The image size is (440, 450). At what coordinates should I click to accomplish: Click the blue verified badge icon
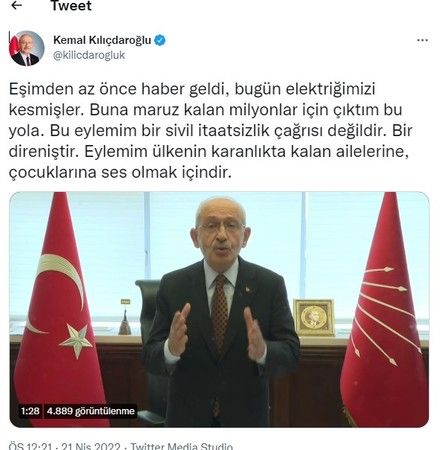pos(160,40)
